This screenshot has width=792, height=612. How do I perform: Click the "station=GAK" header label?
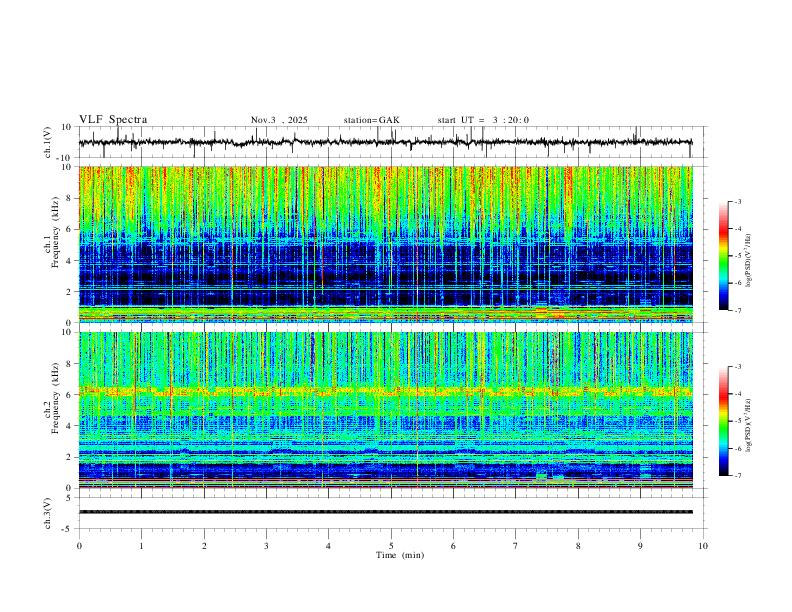pos(371,120)
